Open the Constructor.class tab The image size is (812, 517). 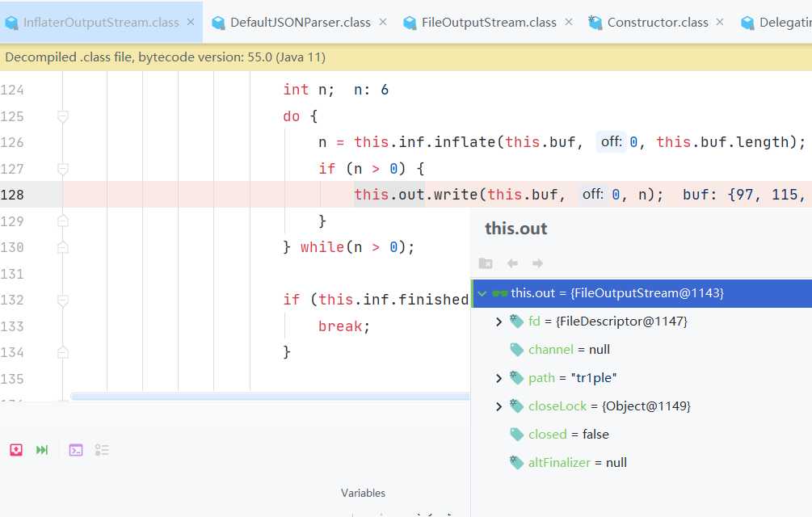658,23
